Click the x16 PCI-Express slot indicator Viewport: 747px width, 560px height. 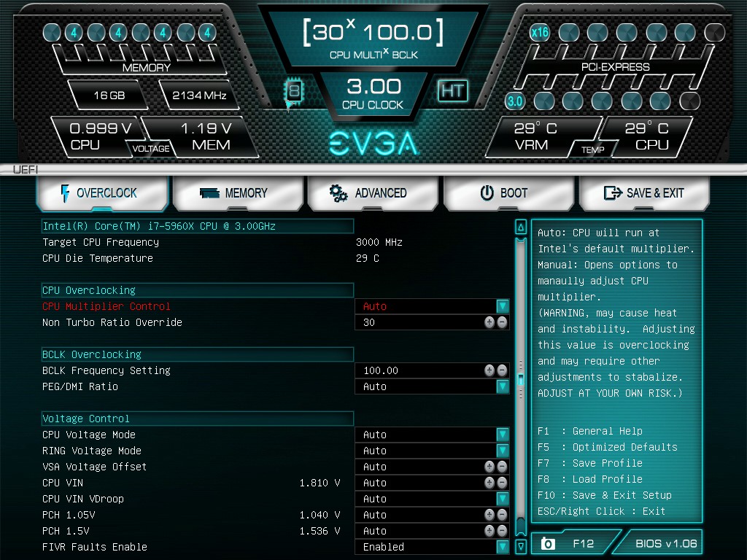pyautogui.click(x=539, y=32)
